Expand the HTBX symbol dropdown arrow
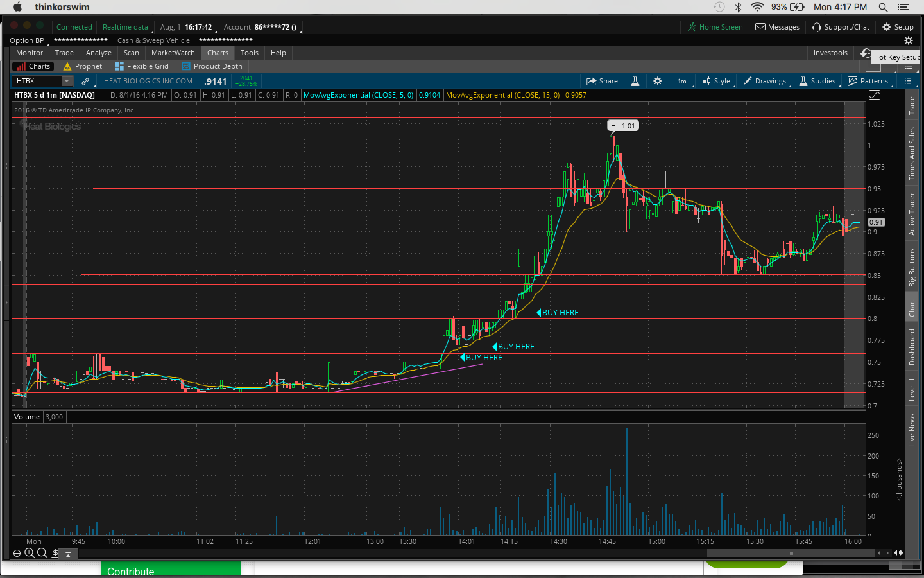Image resolution: width=924 pixels, height=578 pixels. pyautogui.click(x=67, y=81)
